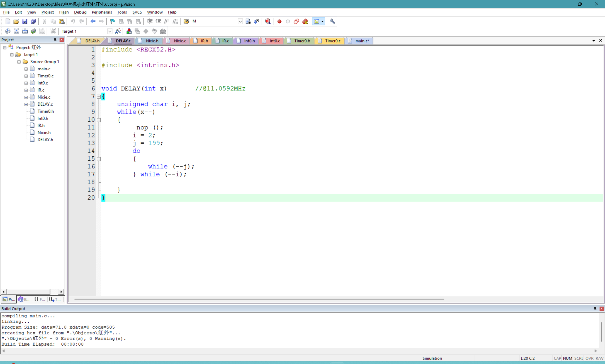Click the Toggle Bookmark flag icon
Screen dimensions: 605x364
pyautogui.click(x=112, y=21)
